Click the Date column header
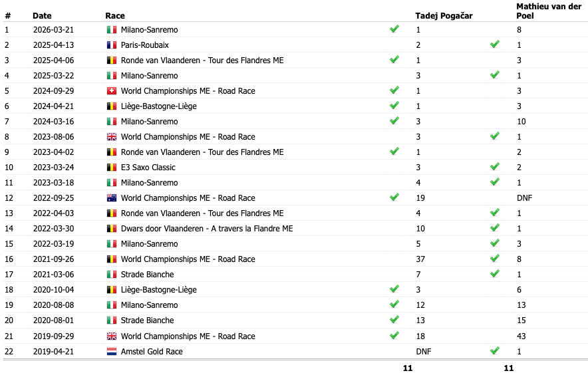588x379 pixels. (x=42, y=16)
